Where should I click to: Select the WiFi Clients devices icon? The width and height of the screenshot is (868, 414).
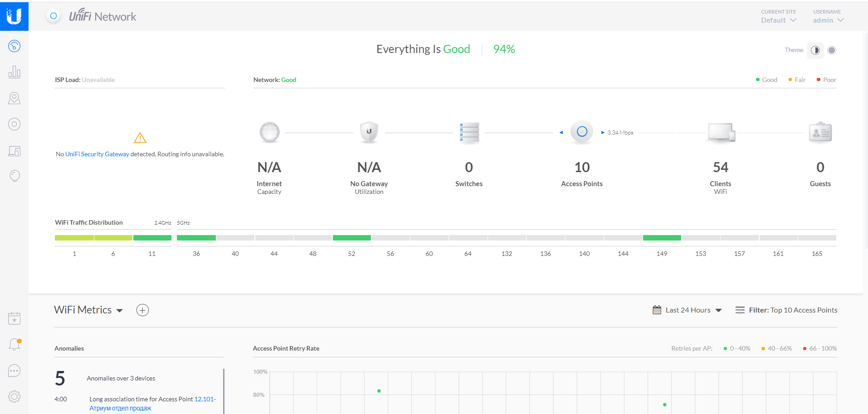(721, 133)
